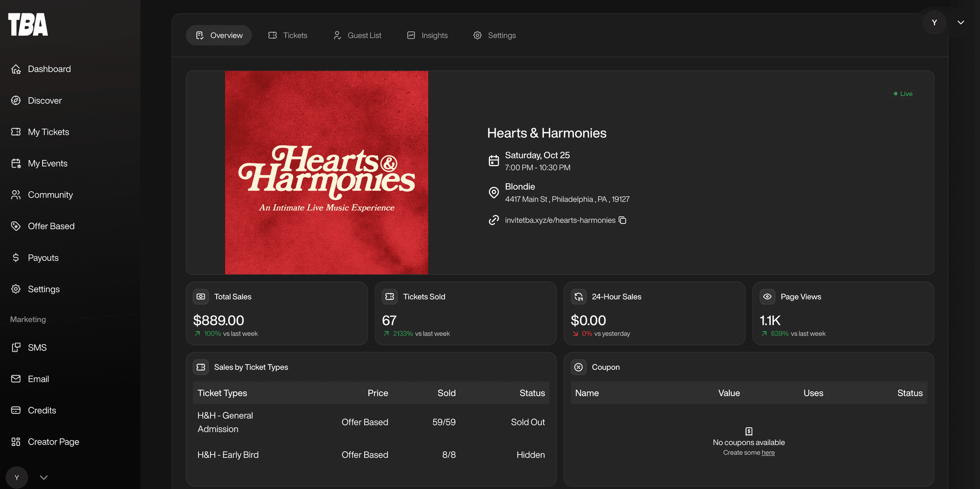This screenshot has width=980, height=489.
Task: Click the $0.00 24-hour sales value
Action: pos(588,320)
